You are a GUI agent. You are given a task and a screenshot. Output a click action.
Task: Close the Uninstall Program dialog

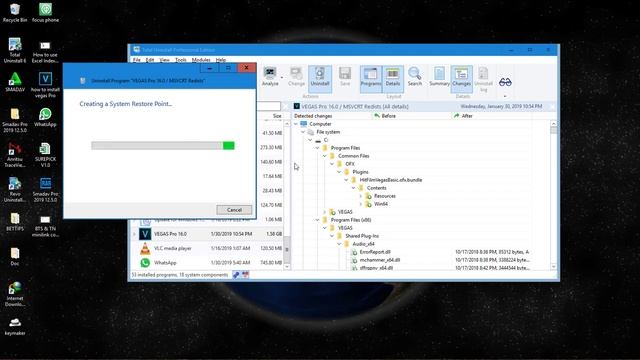click(246, 68)
